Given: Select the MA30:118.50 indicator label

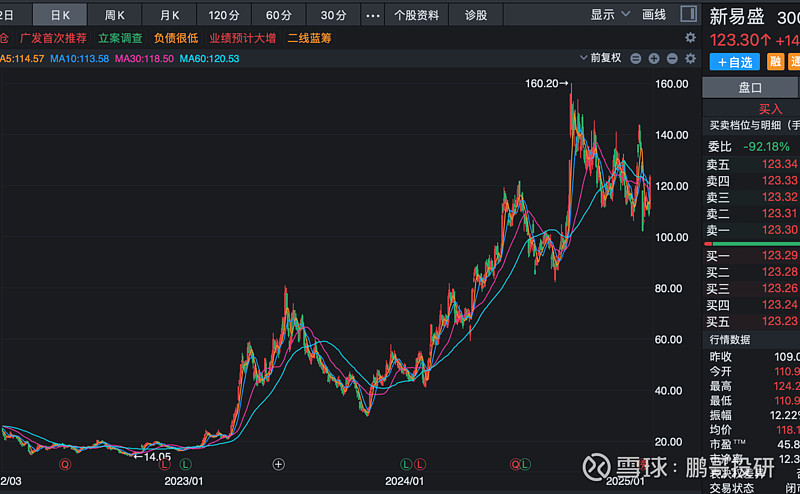Looking at the screenshot, I should pyautogui.click(x=144, y=59).
